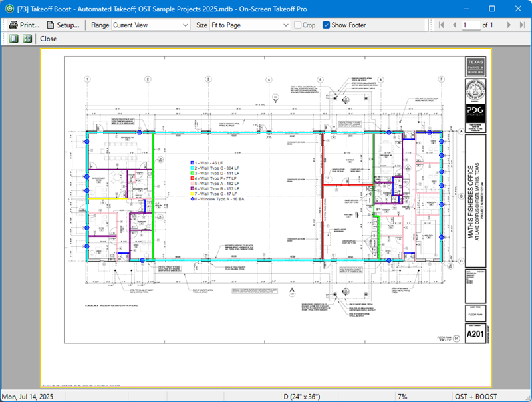Click 'Wall Type D - 111 LF' legend entry
Viewport: 532px width, 402px height.
tap(217, 173)
